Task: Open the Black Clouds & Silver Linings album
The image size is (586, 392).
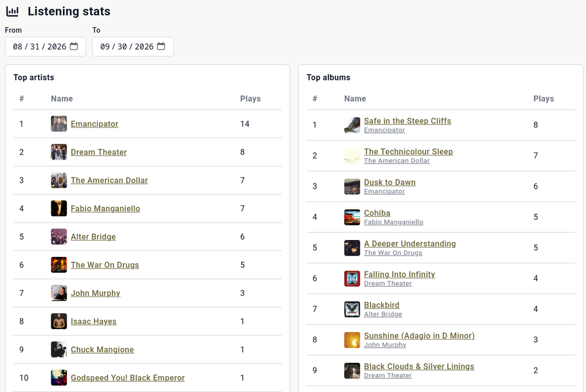Action: tap(419, 366)
